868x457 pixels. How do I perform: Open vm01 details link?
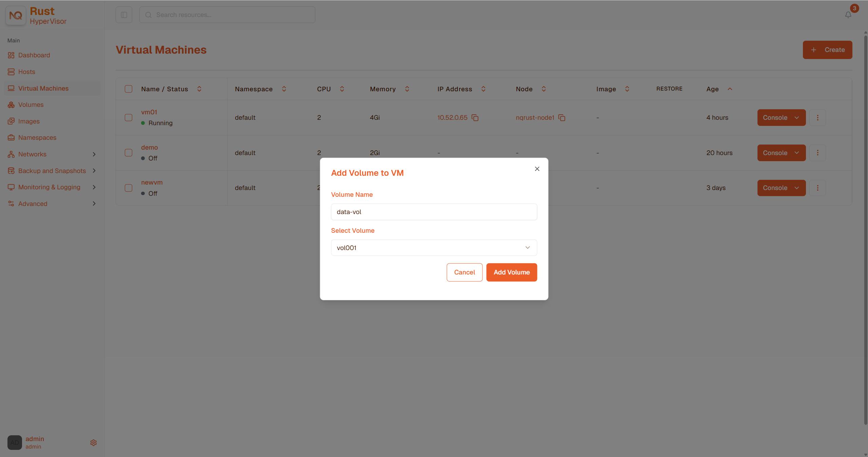click(149, 112)
